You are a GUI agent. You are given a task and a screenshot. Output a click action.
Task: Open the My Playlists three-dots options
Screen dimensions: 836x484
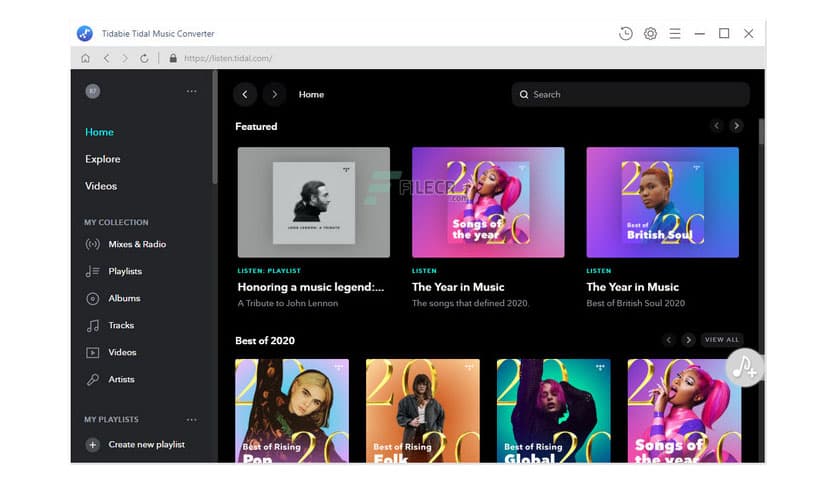click(x=191, y=420)
